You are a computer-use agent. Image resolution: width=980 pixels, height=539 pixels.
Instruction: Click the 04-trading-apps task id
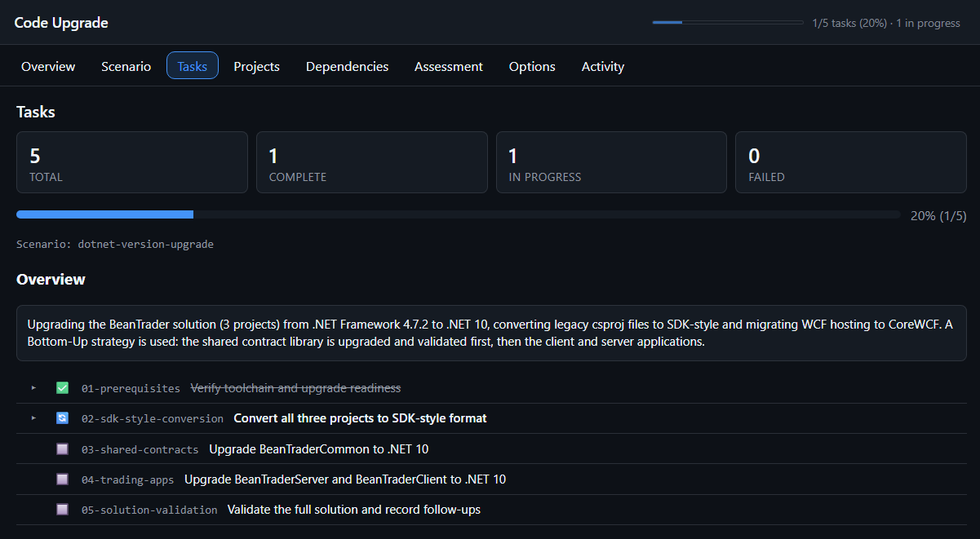point(127,479)
